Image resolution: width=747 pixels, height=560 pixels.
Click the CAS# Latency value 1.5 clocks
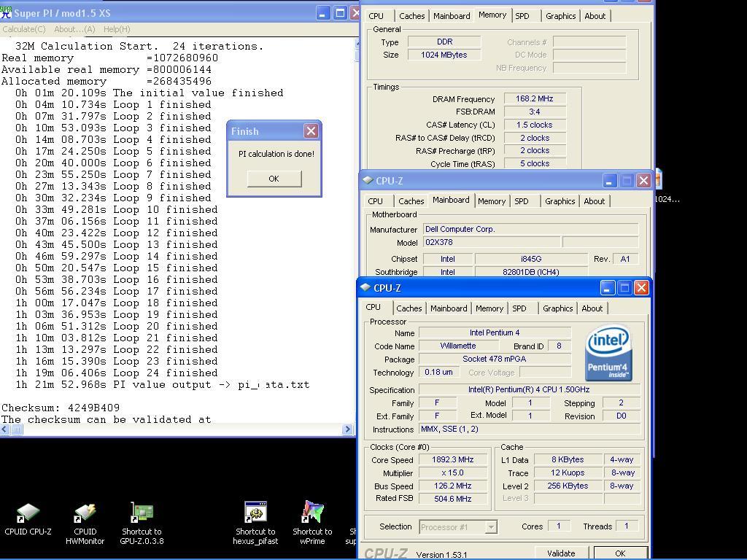[x=535, y=125]
